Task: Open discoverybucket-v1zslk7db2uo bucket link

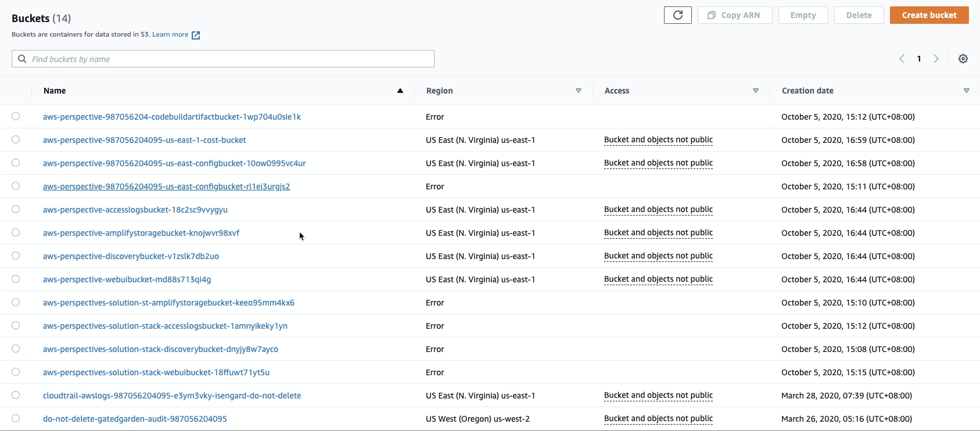Action: pyautogui.click(x=131, y=256)
